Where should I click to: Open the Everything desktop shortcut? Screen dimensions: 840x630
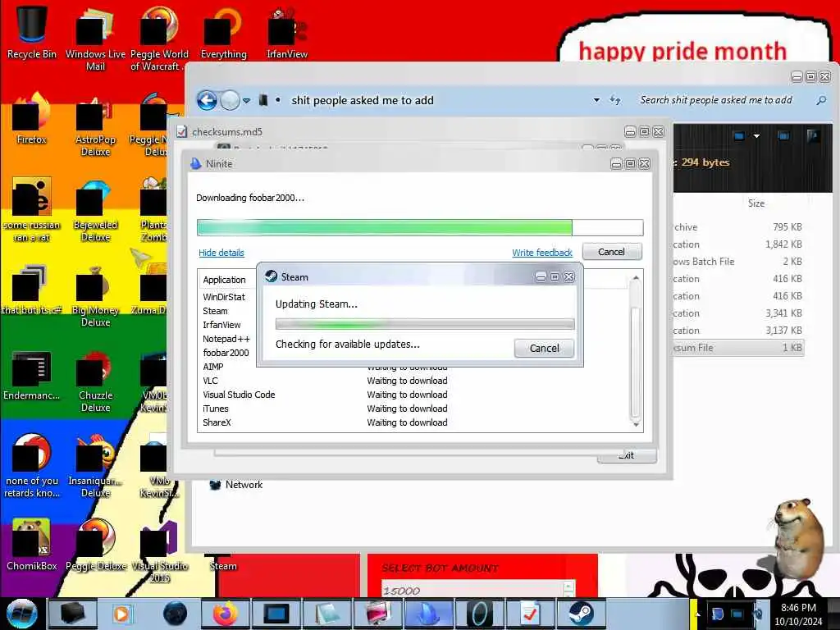click(x=223, y=32)
